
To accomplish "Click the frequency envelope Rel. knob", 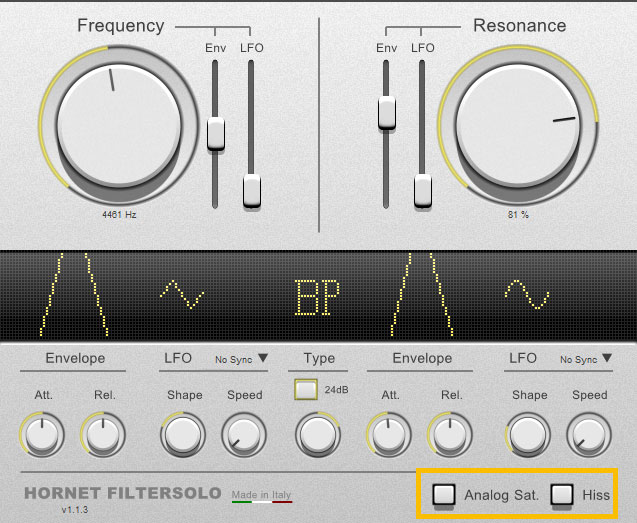I will coord(102,434).
